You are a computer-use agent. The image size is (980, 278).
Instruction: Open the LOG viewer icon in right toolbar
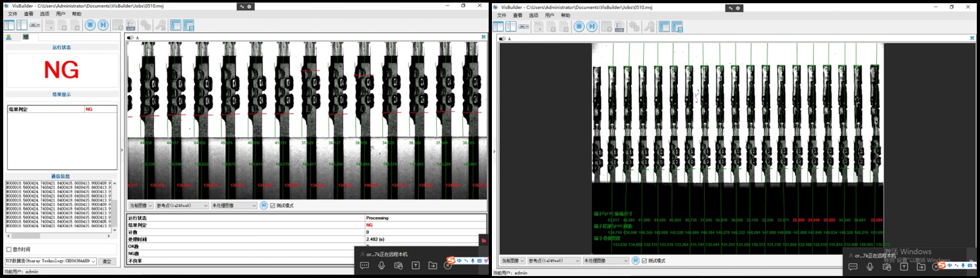620,26
